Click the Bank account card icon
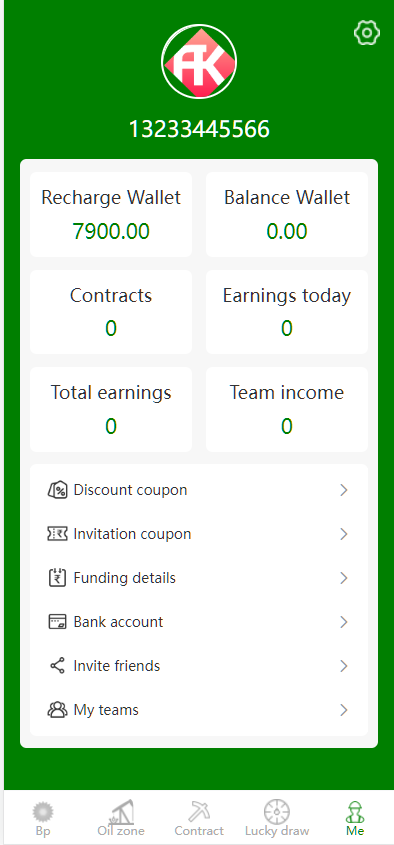The width and height of the screenshot is (394, 845). click(58, 622)
